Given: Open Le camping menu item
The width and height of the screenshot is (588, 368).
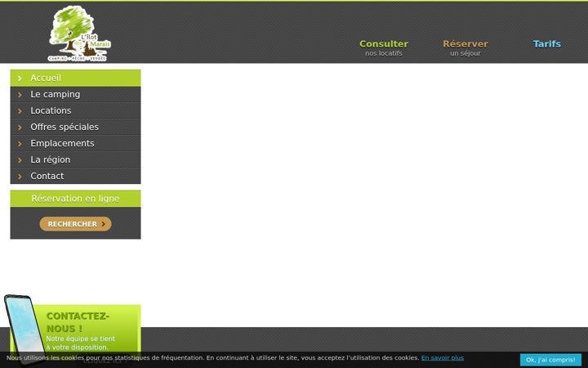Looking at the screenshot, I should coord(75,94).
